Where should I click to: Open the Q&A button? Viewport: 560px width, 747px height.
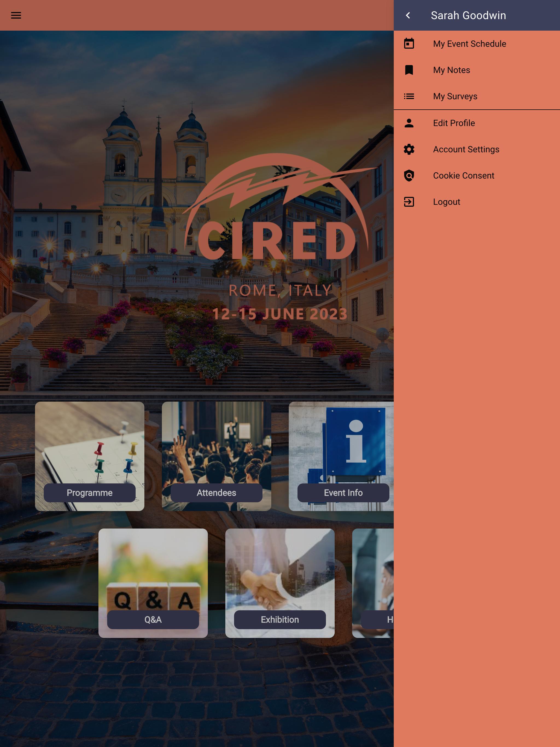click(x=153, y=620)
